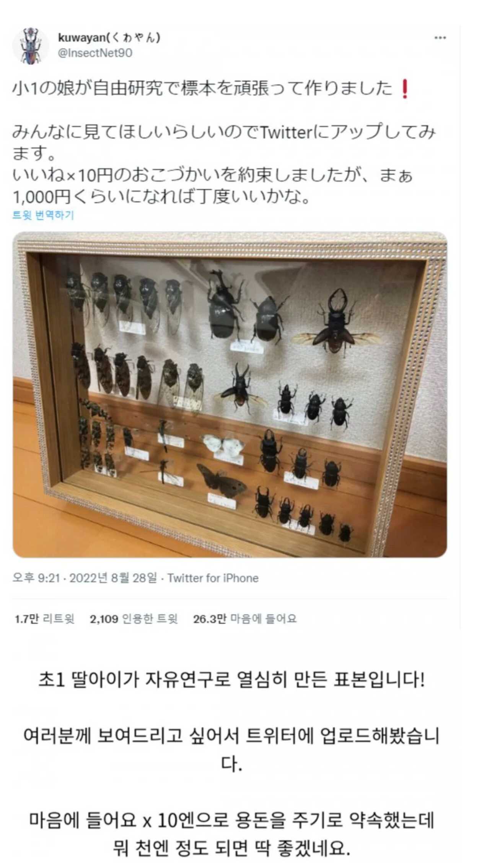
Task: View the 26.3만 마음에 들어요 list
Action: [245, 619]
